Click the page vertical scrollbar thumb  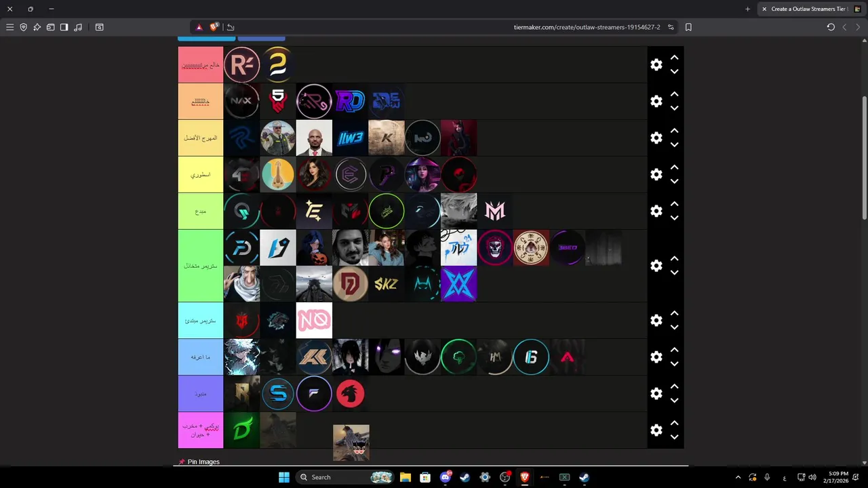coord(865,158)
